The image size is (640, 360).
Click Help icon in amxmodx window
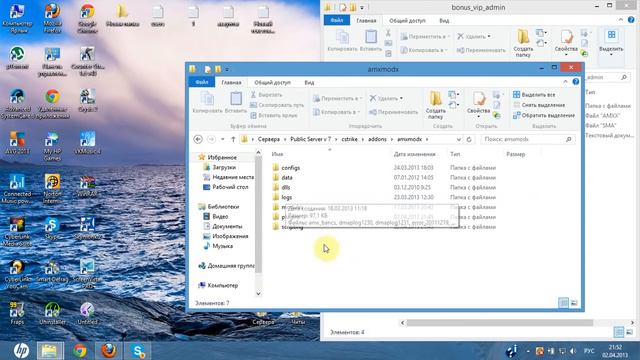tap(576, 82)
